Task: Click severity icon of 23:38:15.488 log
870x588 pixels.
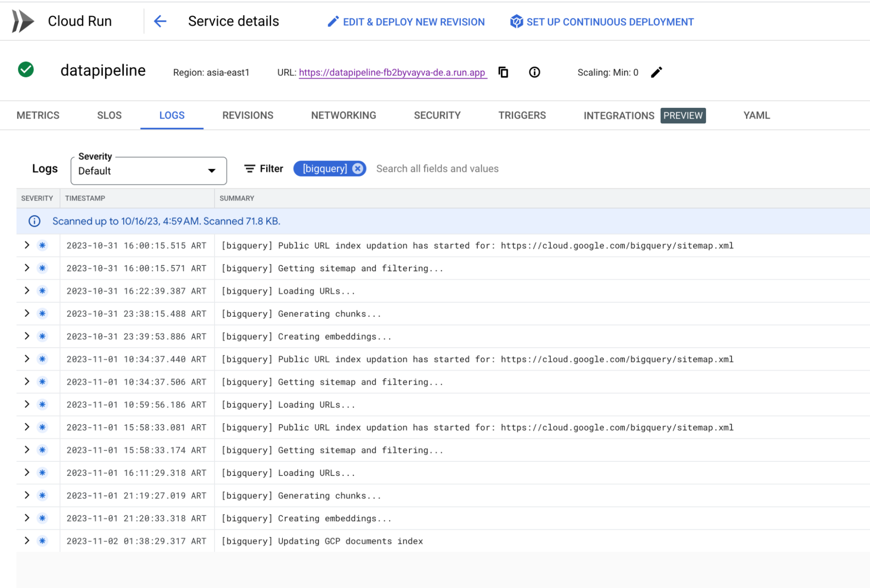Action: click(x=42, y=314)
